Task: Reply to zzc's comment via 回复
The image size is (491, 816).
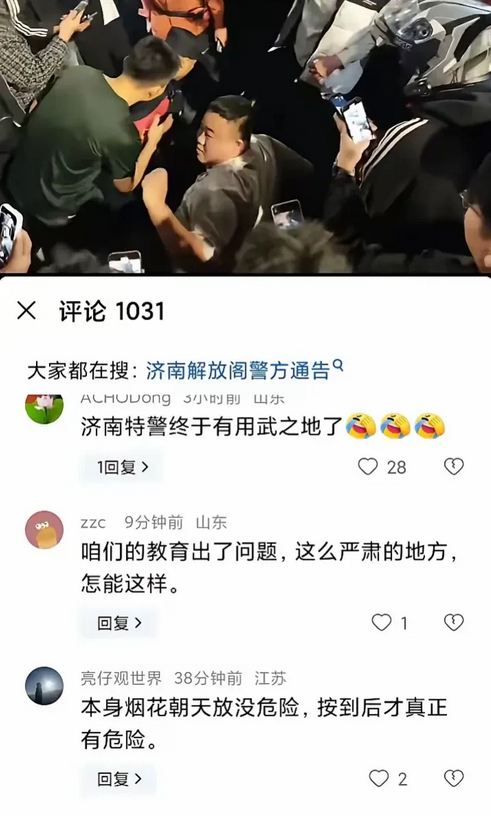Action: pos(119,623)
